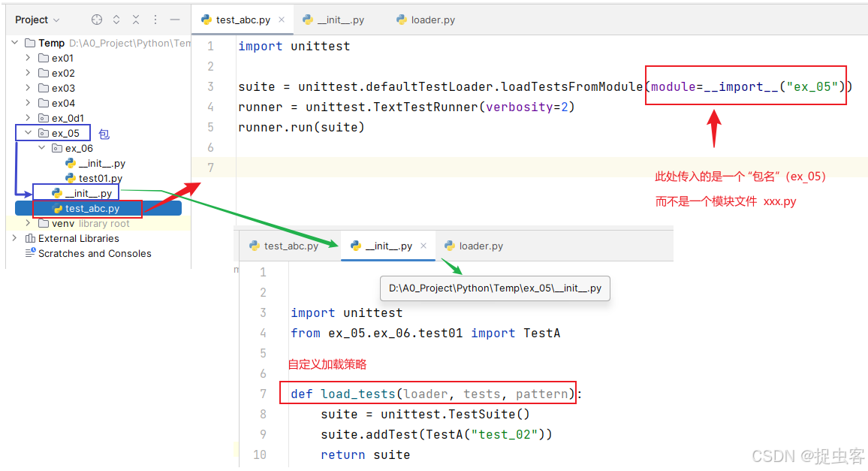This screenshot has height=471, width=868.
Task: Click the verbosity=2 argument
Action: (526, 107)
